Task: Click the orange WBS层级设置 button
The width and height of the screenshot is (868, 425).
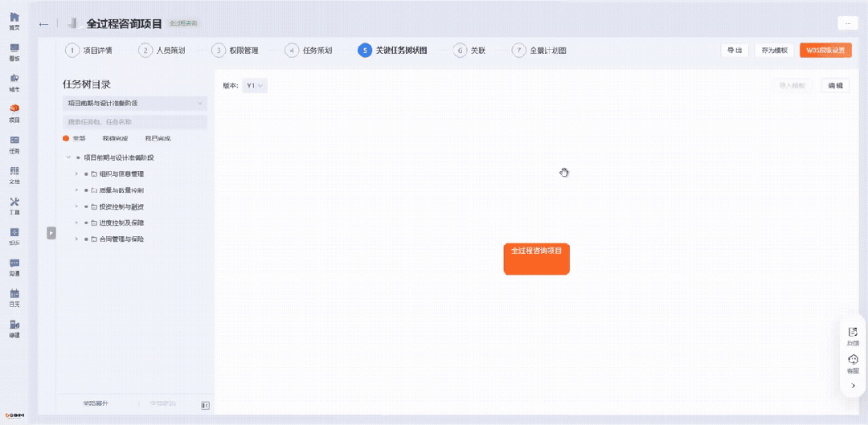Action: (825, 51)
